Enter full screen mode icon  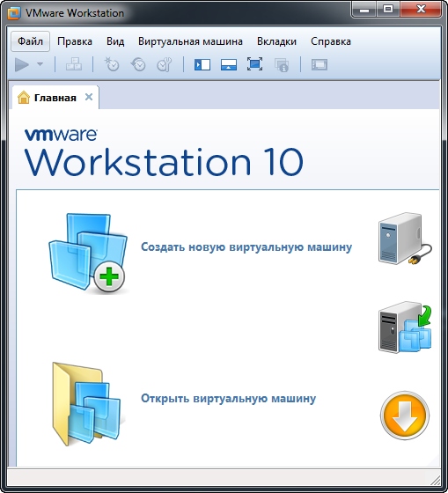pyautogui.click(x=254, y=64)
